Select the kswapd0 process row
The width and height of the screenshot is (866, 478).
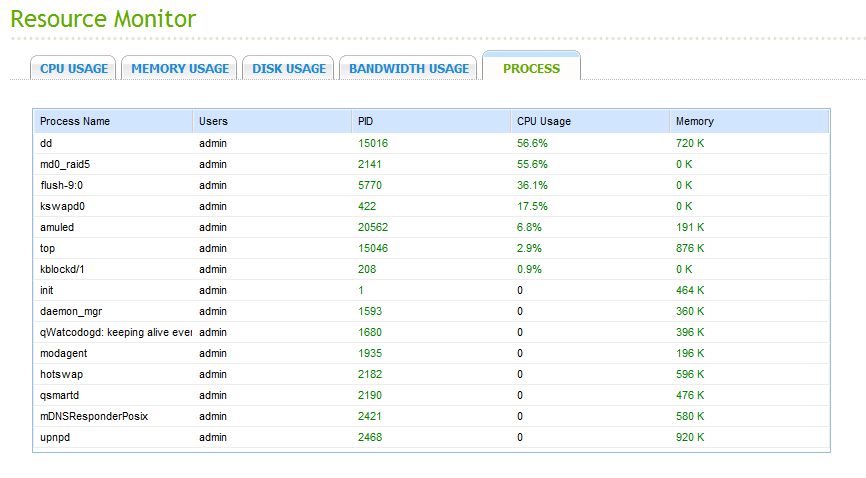(x=61, y=206)
